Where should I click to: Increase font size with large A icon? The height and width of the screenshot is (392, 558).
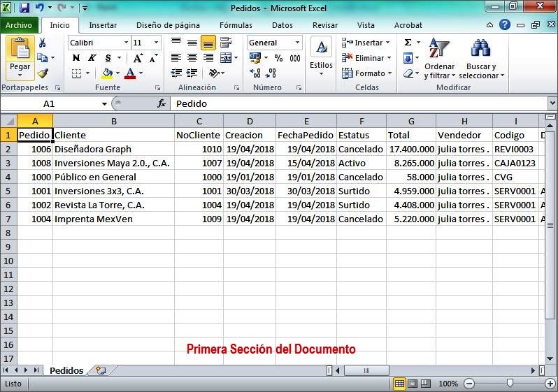point(138,58)
